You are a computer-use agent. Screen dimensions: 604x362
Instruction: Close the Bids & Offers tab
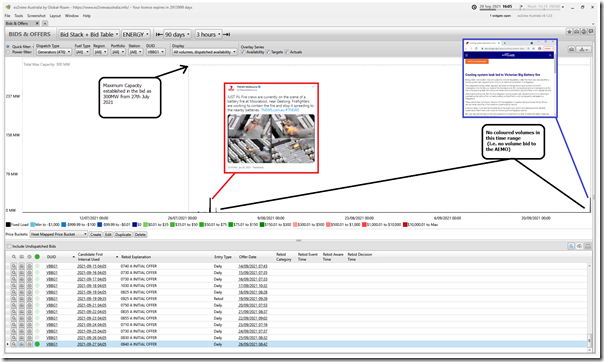[37, 23]
